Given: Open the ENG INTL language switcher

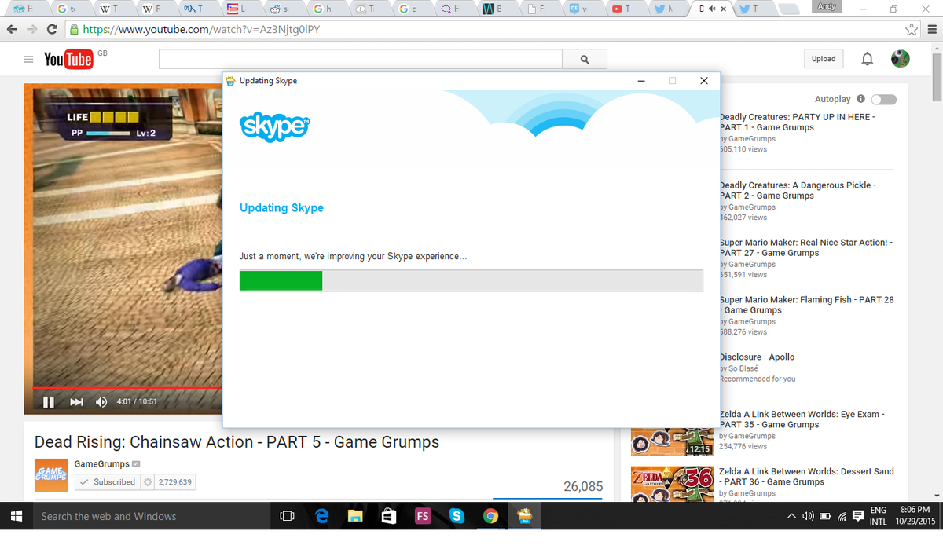Looking at the screenshot, I should pos(879,516).
